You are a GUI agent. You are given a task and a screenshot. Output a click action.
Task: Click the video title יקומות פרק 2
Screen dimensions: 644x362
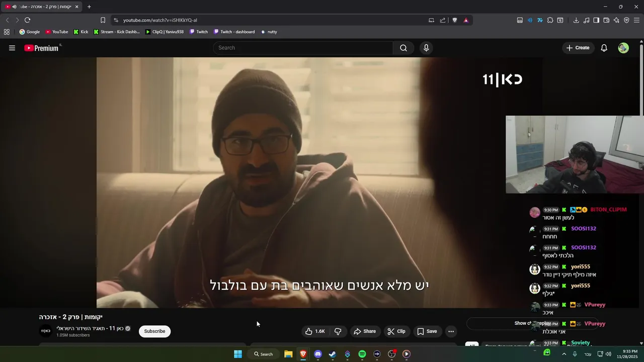click(71, 317)
